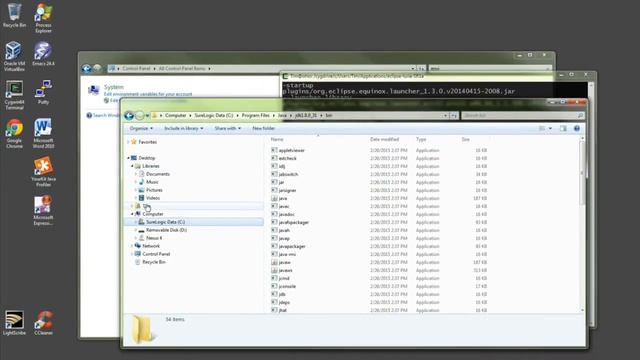Toggle the preview pane icon in Explorer

pyautogui.click(x=563, y=129)
